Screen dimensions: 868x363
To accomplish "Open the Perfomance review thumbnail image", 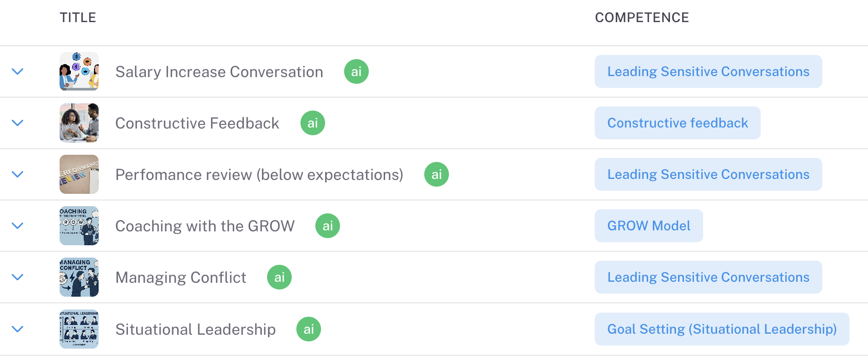I will (79, 174).
